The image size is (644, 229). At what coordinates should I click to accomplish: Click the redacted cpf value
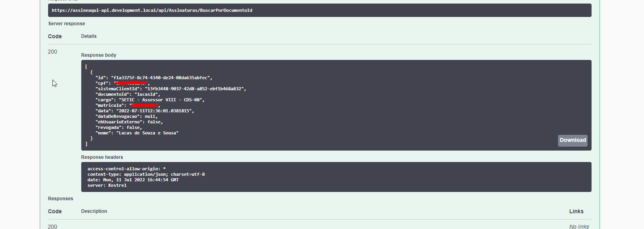[131, 83]
